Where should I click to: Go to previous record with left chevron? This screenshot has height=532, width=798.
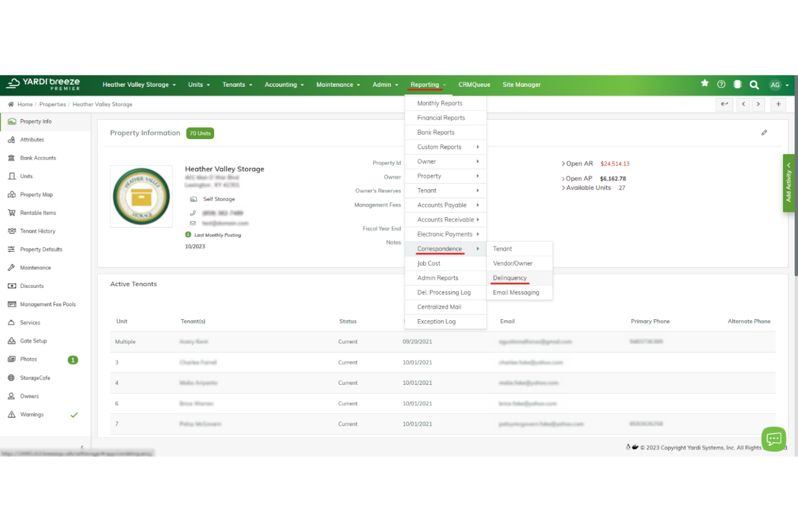click(744, 104)
